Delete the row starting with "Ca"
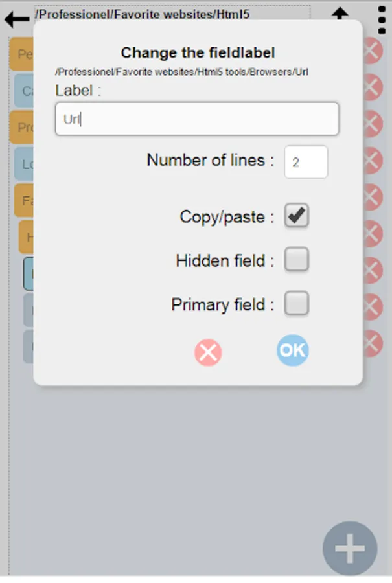The height and width of the screenshot is (583, 392). (373, 87)
